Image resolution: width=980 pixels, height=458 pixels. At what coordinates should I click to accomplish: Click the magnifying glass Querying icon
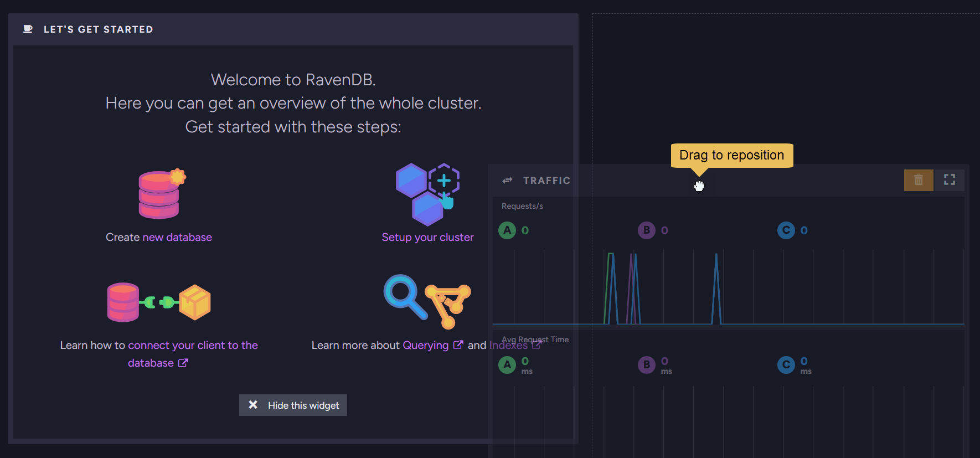(x=405, y=297)
